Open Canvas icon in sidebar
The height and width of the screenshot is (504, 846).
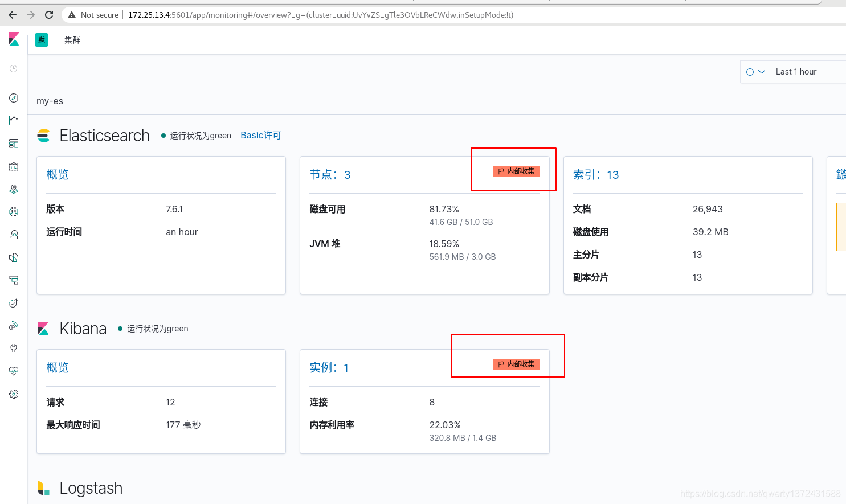click(14, 166)
